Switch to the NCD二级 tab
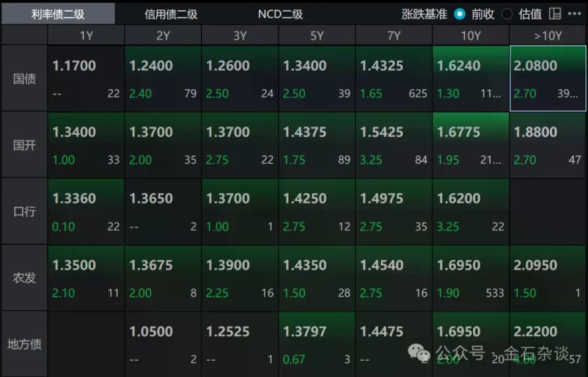 click(x=280, y=14)
